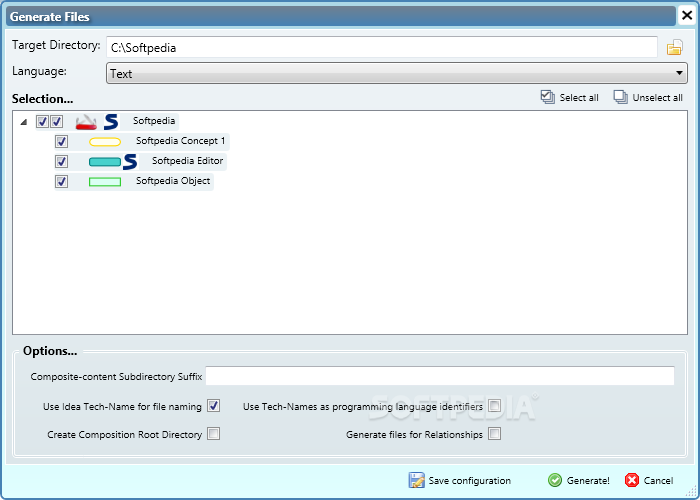Uncheck the Softpedia Concept 1 checkbox

tap(62, 142)
